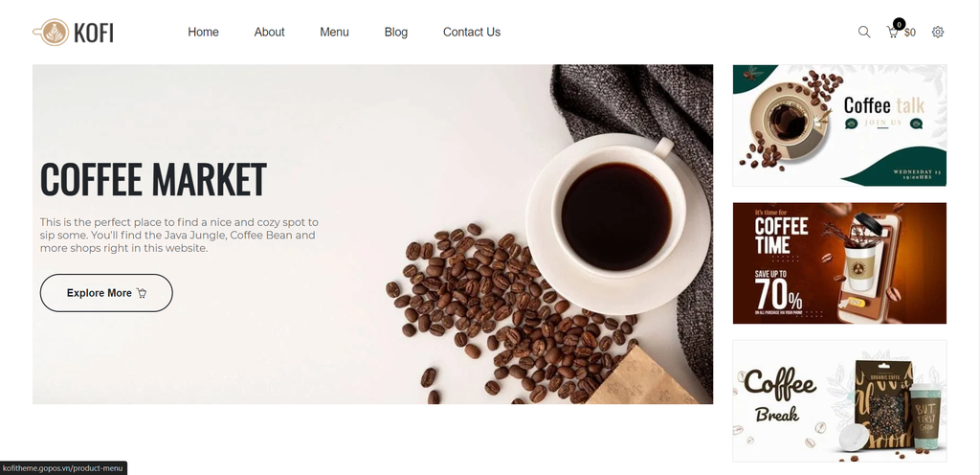Open the Coffee Break banner
Viewport: 980px width, 475px height.
[839, 401]
